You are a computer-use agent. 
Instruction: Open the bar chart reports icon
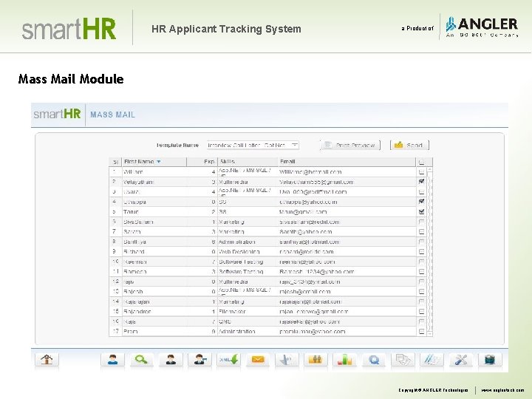pos(345,360)
